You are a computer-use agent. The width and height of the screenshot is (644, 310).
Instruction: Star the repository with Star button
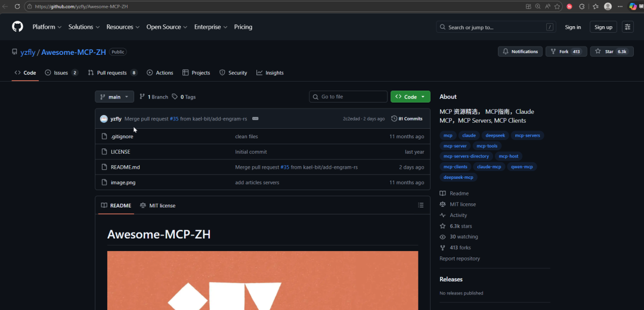pyautogui.click(x=612, y=52)
